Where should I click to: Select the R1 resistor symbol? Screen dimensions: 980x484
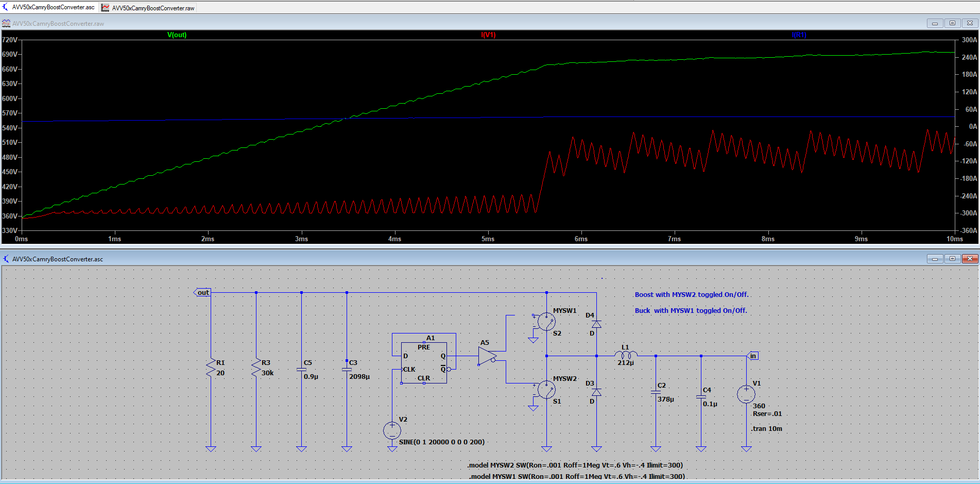pos(211,368)
